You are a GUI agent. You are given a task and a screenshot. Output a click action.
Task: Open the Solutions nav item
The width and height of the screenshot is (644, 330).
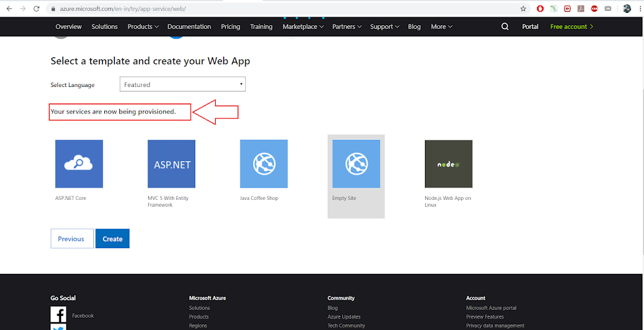coord(104,26)
